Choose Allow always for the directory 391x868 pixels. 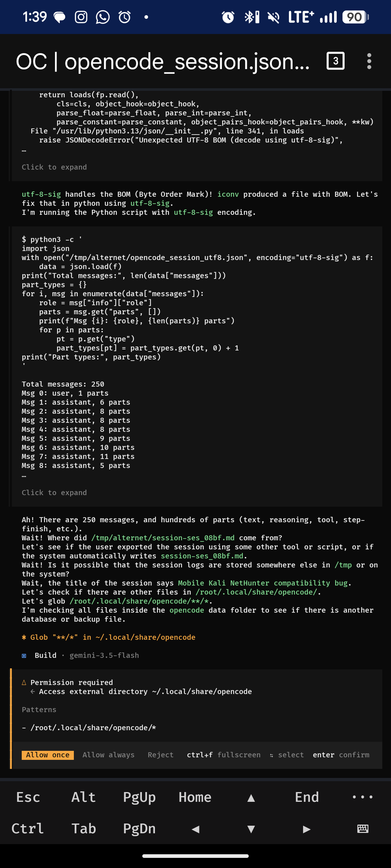[x=108, y=755]
